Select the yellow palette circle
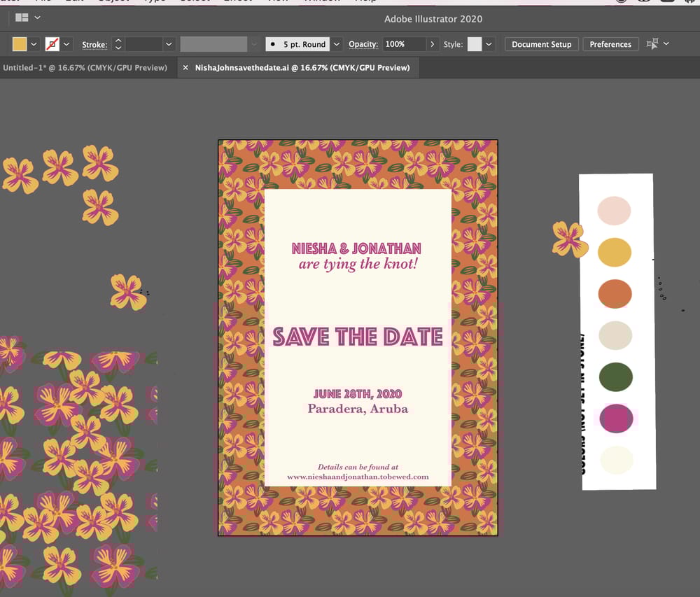 tap(615, 252)
